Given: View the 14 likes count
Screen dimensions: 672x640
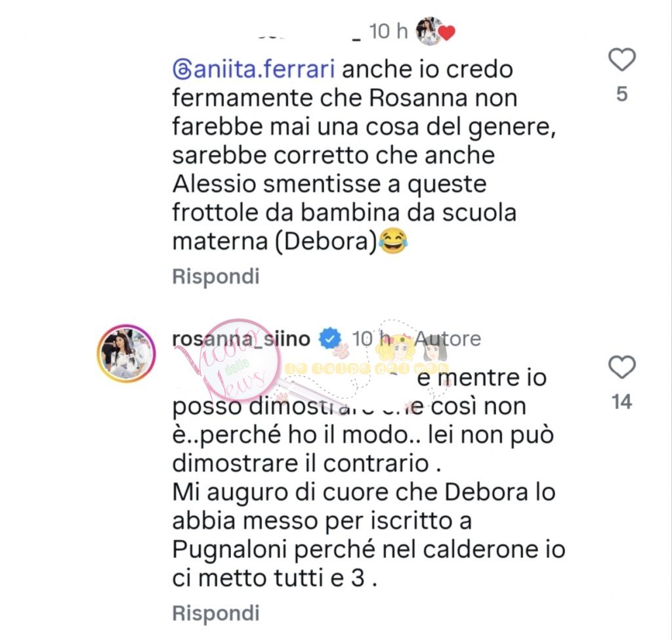Looking at the screenshot, I should 622,402.
